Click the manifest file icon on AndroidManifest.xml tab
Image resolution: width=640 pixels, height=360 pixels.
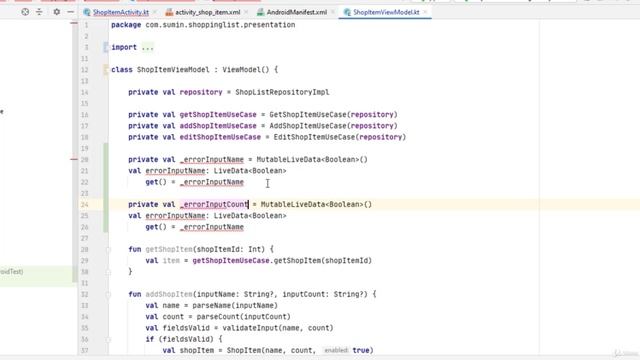pos(260,12)
